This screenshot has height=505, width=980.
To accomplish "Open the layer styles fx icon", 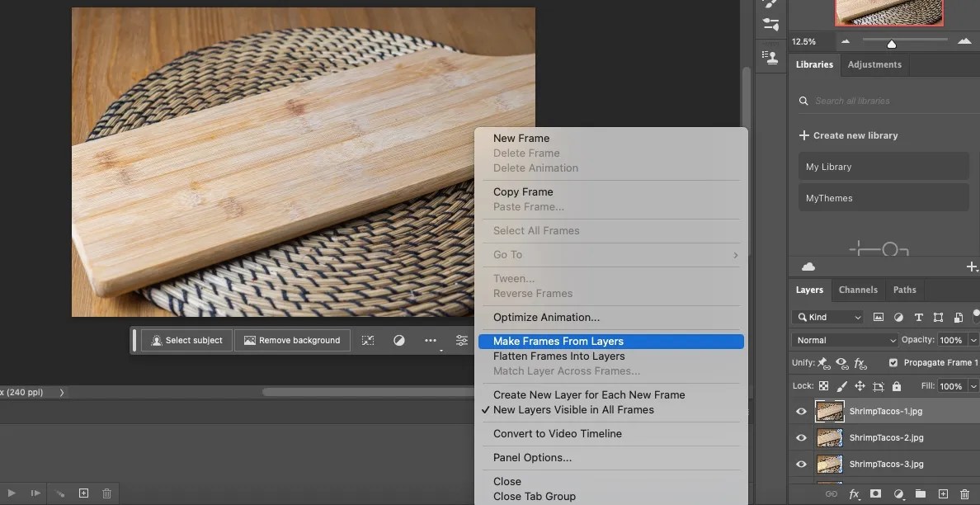I will [x=854, y=493].
